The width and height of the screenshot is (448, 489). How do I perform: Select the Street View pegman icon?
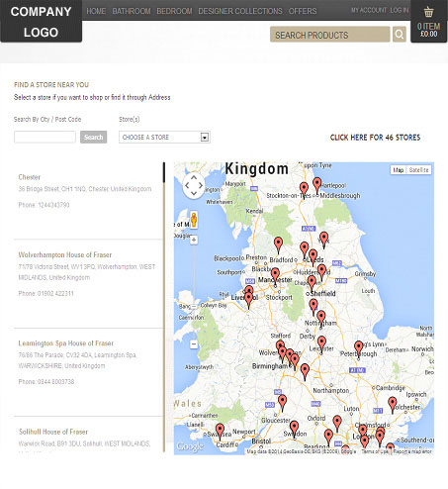[194, 220]
